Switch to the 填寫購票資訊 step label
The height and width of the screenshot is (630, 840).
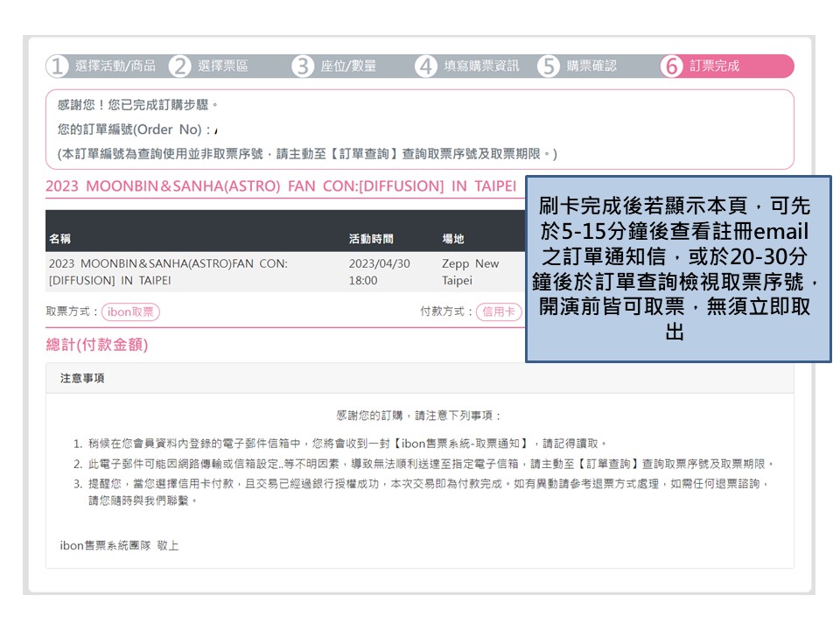481,66
